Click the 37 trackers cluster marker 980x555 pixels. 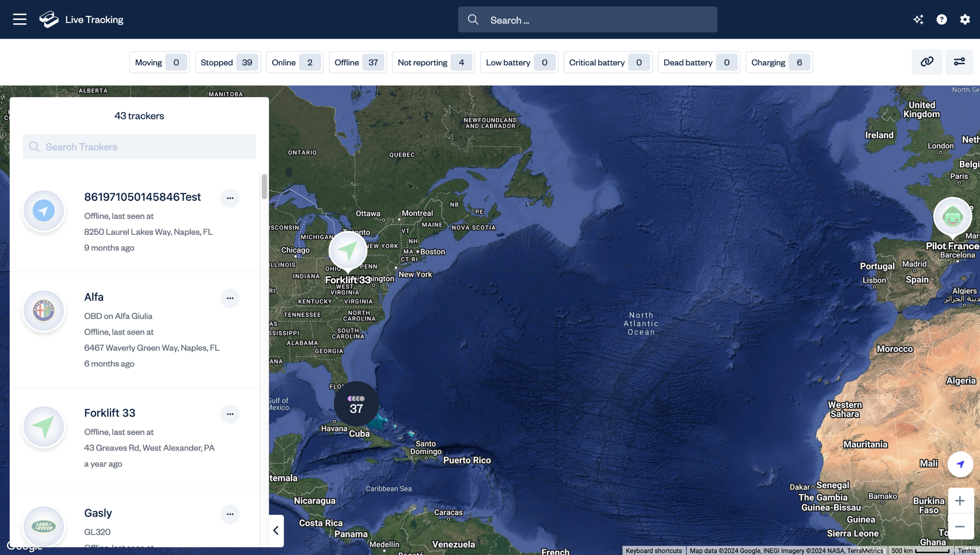[x=356, y=404]
